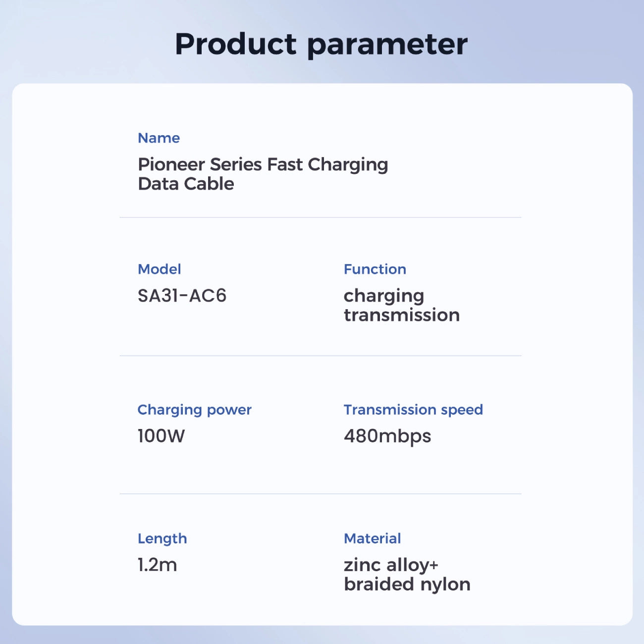Image resolution: width=644 pixels, height=644 pixels.
Task: Click the "Length" label
Action: (x=162, y=538)
